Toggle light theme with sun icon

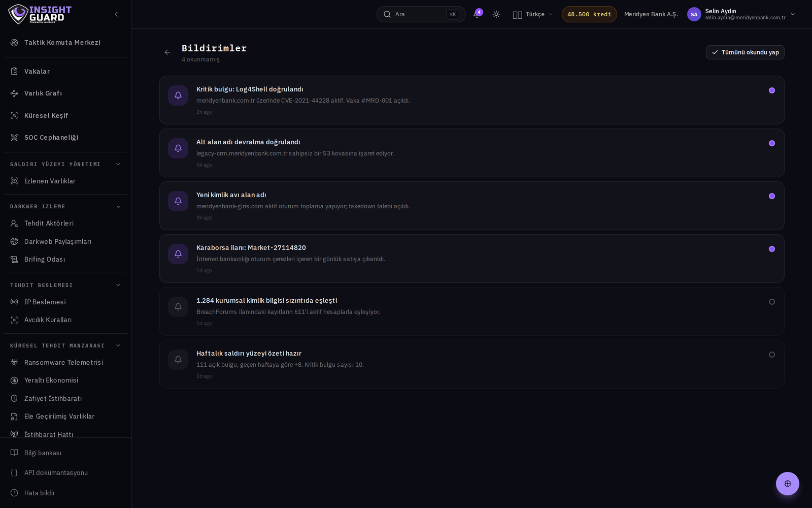(x=496, y=14)
